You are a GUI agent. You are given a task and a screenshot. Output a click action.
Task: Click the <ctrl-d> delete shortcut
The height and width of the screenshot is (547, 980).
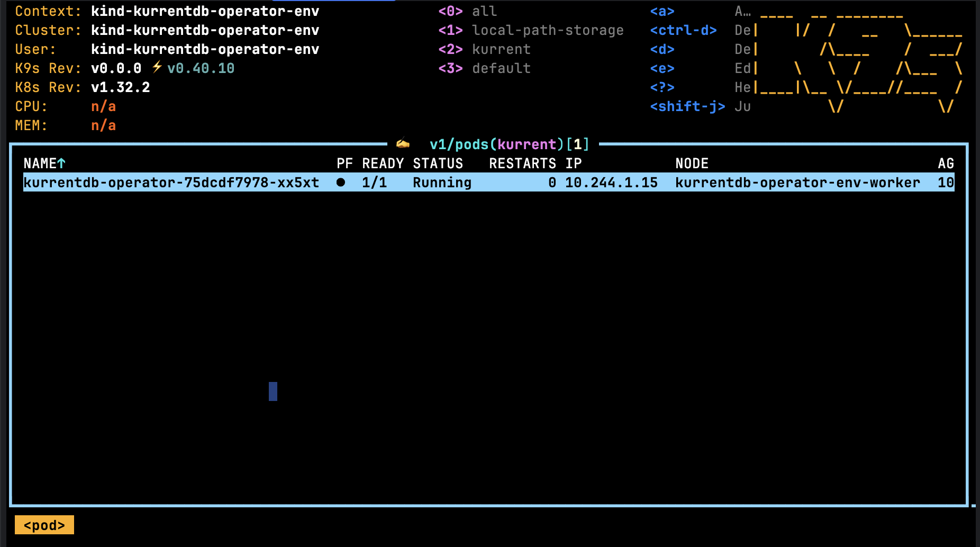683,30
